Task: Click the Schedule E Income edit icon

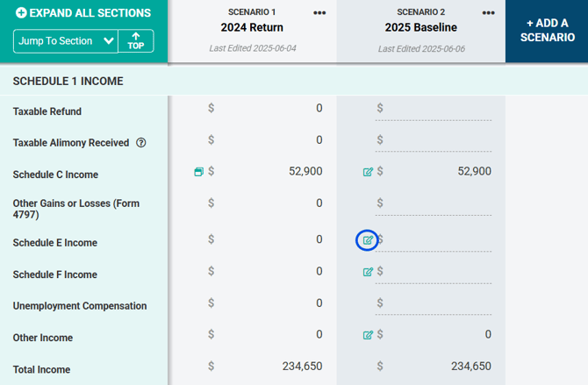Action: pos(368,240)
